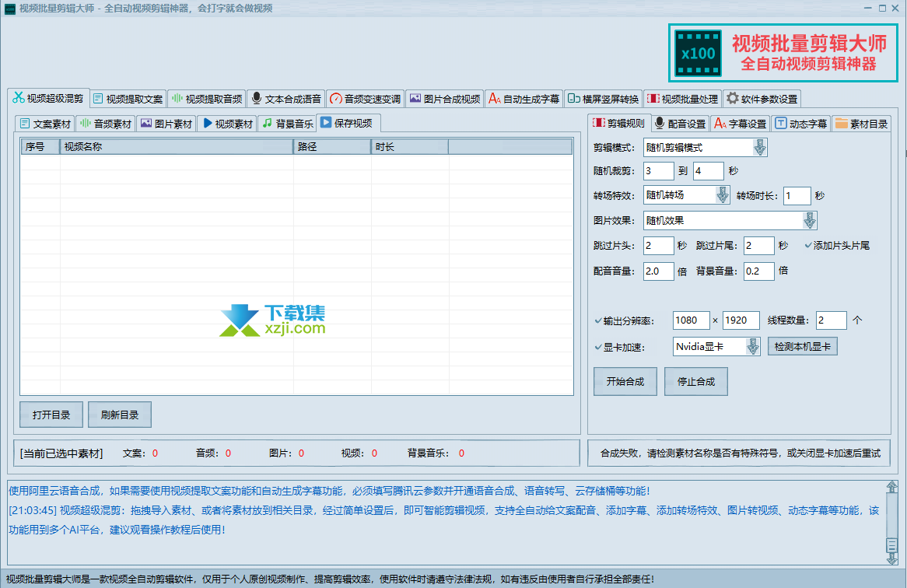907x588 pixels.
Task: Click the waveform icon on 视频提取音频 tab
Action: [x=177, y=98]
